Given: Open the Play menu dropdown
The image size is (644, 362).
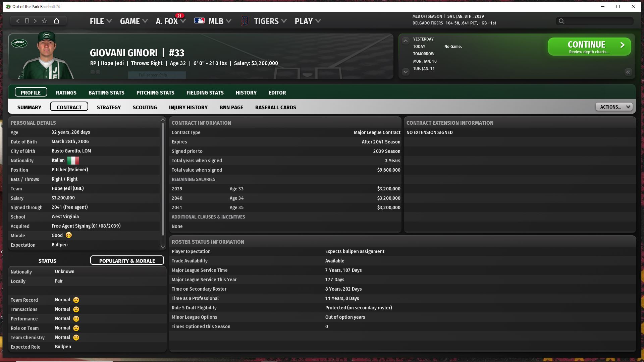Looking at the screenshot, I should point(307,21).
